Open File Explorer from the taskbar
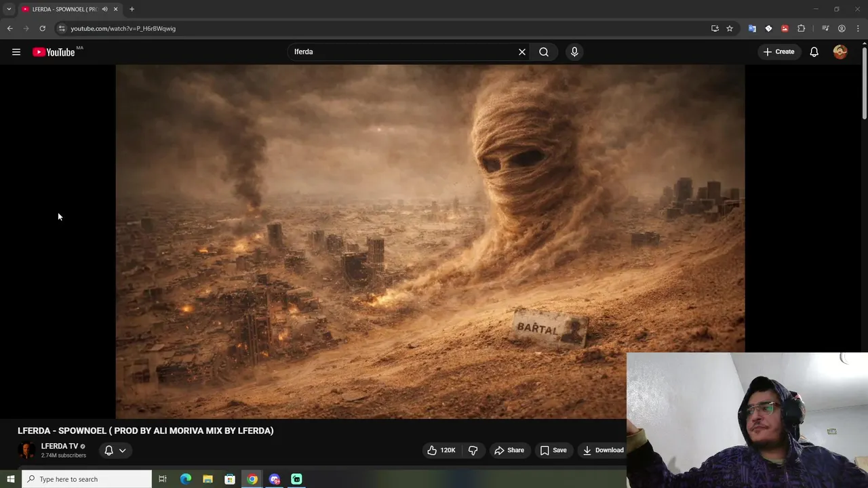This screenshot has width=868, height=488. coord(208,479)
